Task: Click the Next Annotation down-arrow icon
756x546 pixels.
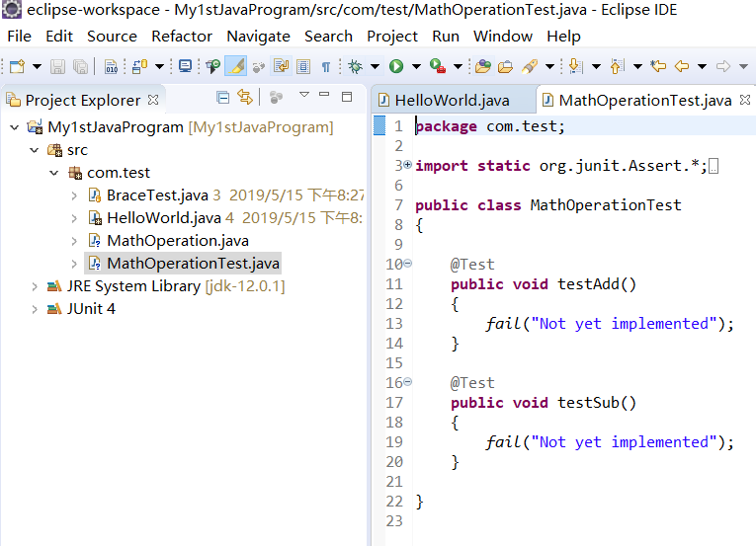Action: pos(576,66)
